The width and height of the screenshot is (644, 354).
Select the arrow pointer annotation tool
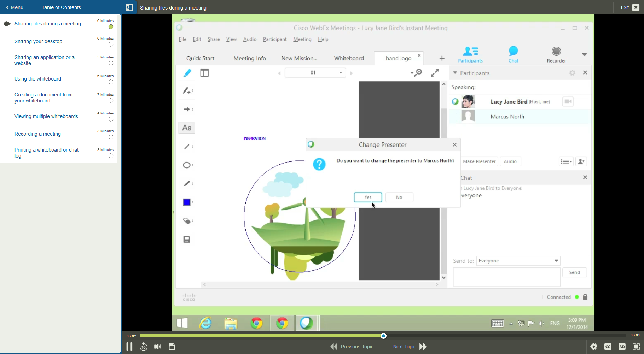click(187, 109)
